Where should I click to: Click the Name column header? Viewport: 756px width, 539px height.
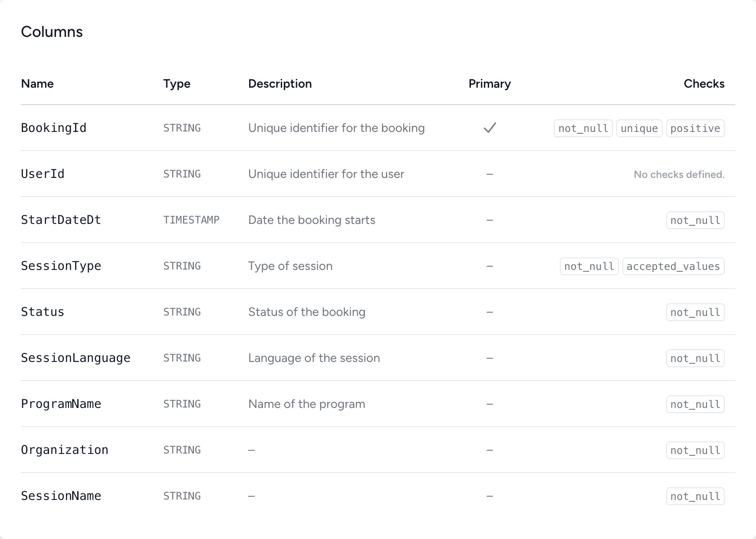click(37, 84)
